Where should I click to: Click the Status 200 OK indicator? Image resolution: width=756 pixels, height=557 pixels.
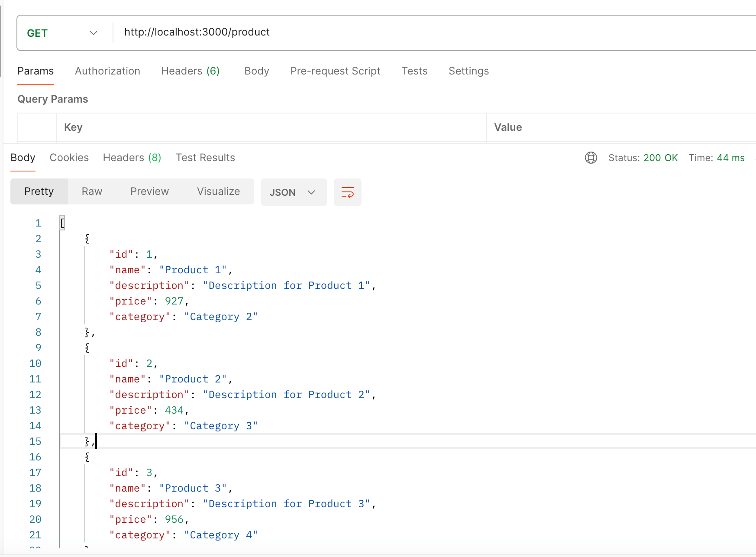point(643,158)
